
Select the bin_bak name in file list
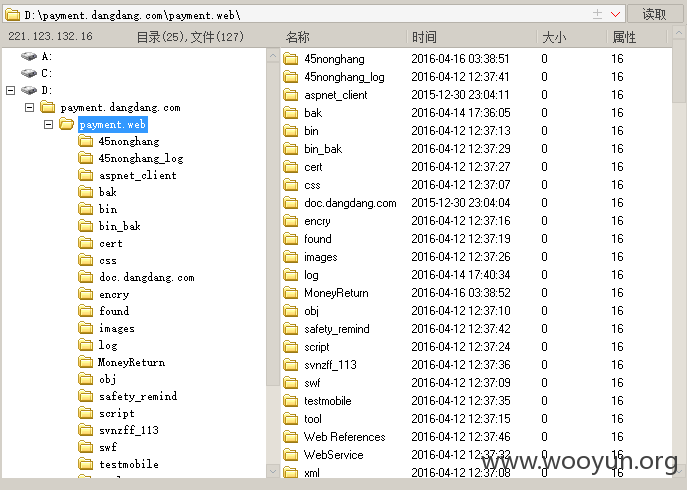pyautogui.click(x=323, y=149)
